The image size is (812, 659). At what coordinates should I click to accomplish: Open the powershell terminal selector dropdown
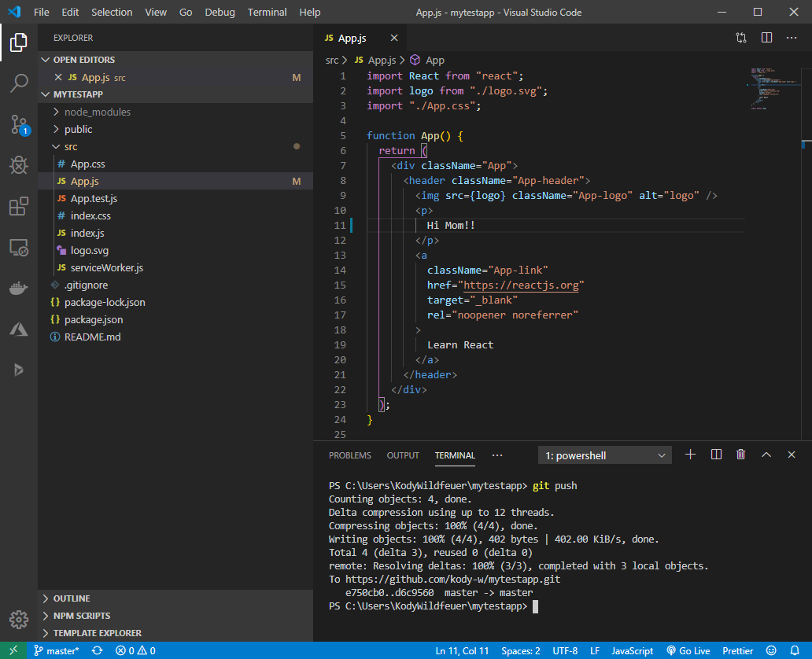tap(604, 455)
